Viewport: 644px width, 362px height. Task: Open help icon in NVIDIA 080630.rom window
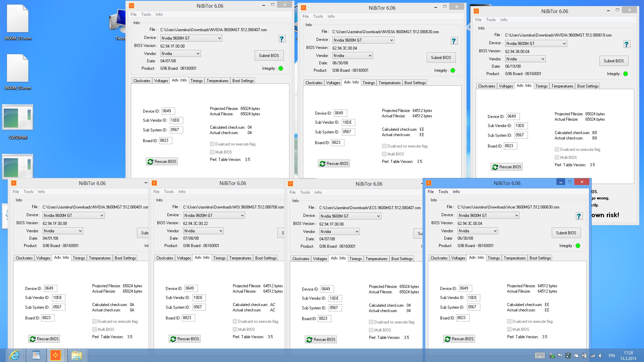[454, 41]
